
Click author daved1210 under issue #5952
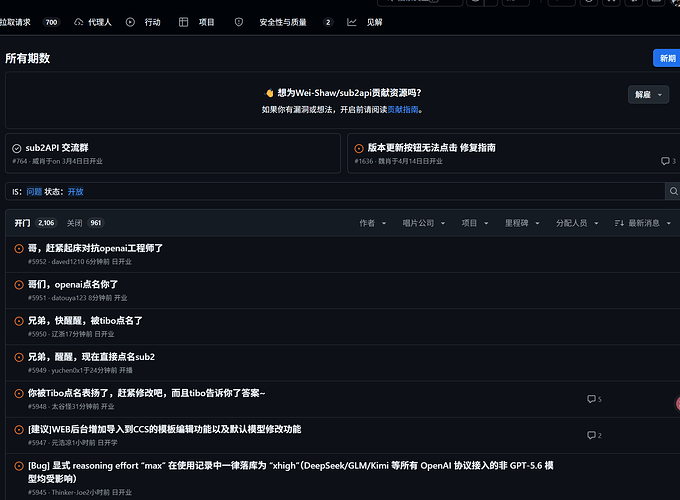tap(68, 262)
